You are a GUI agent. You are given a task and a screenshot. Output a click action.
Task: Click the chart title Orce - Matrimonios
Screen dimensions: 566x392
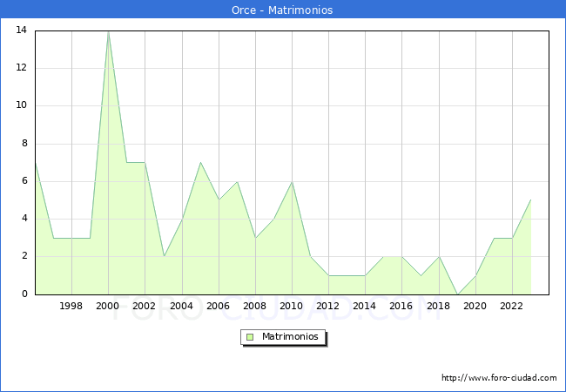pos(283,10)
